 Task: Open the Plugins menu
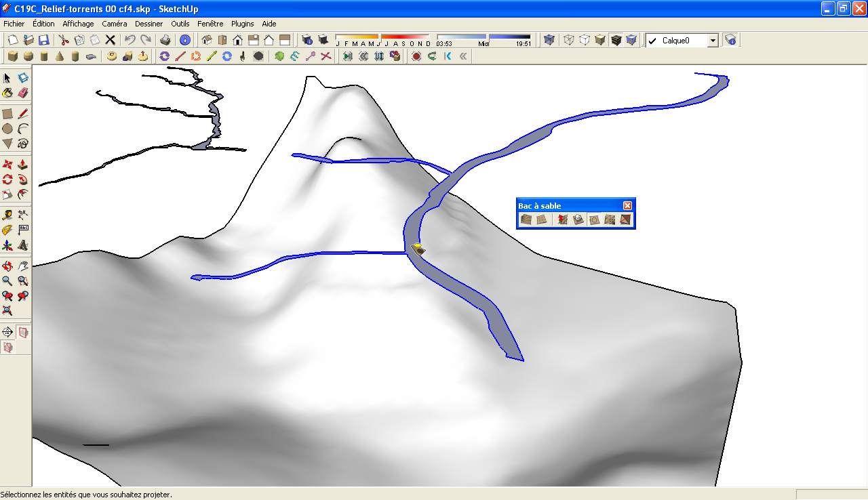tap(243, 24)
